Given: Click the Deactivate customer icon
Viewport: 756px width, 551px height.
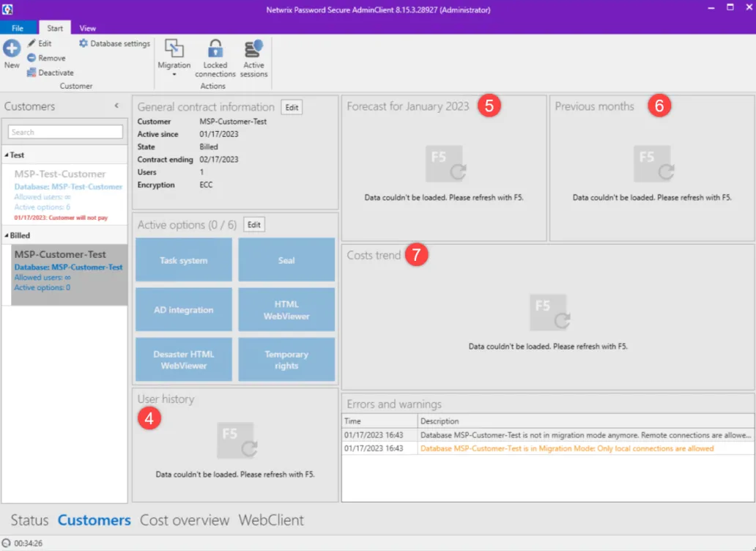Looking at the screenshot, I should point(31,73).
